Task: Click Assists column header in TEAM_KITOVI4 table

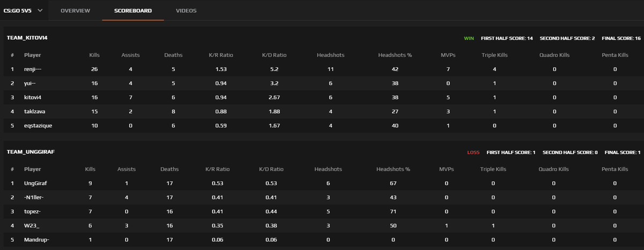Action: tap(130, 55)
